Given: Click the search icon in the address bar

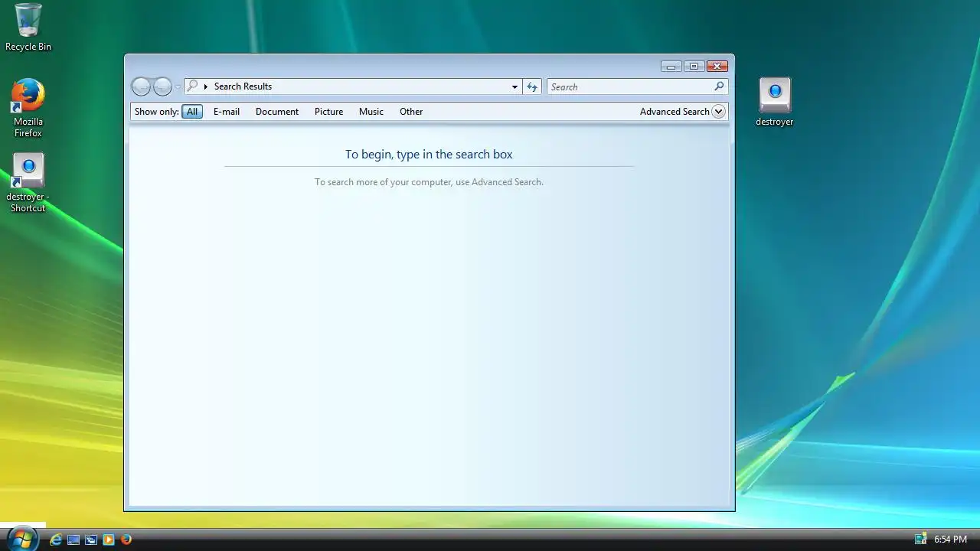Looking at the screenshot, I should click(x=193, y=86).
